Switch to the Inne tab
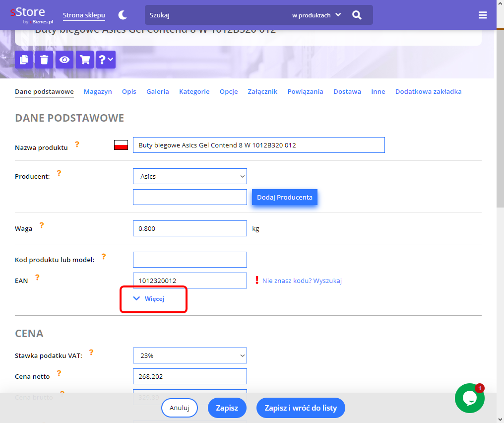This screenshot has width=504, height=423. click(x=378, y=91)
